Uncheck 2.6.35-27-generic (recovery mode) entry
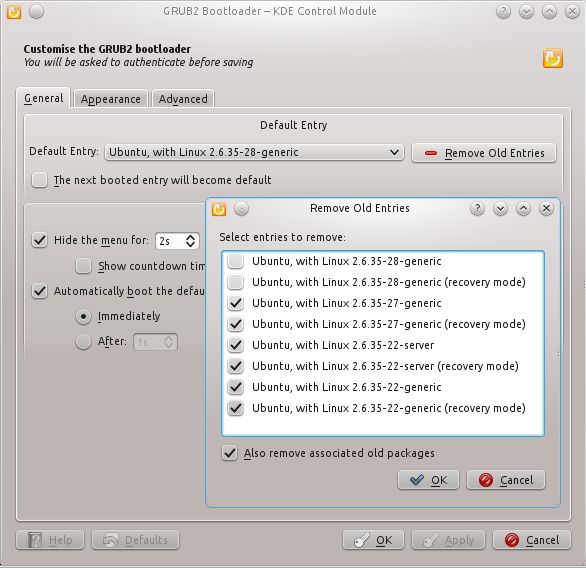The height and width of the screenshot is (568, 586). point(235,324)
